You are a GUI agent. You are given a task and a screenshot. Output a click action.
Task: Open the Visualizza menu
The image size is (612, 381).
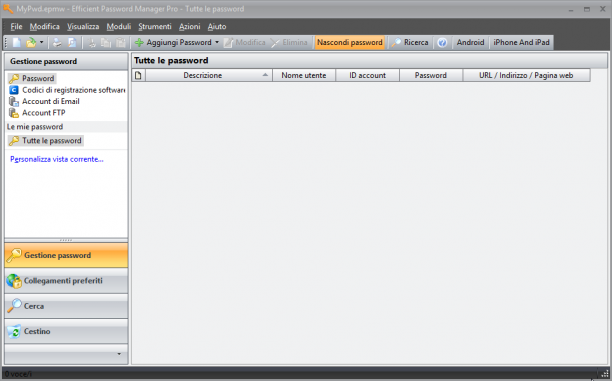point(83,27)
